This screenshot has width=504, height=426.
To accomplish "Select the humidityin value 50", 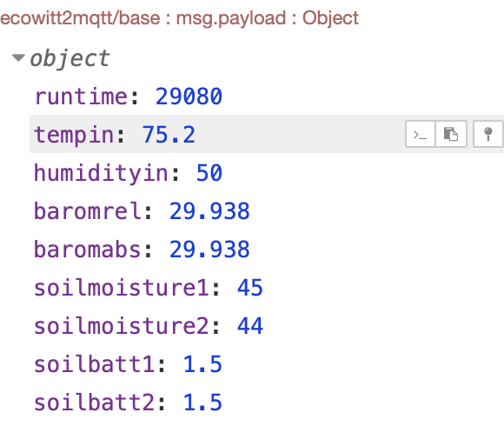I will [209, 173].
